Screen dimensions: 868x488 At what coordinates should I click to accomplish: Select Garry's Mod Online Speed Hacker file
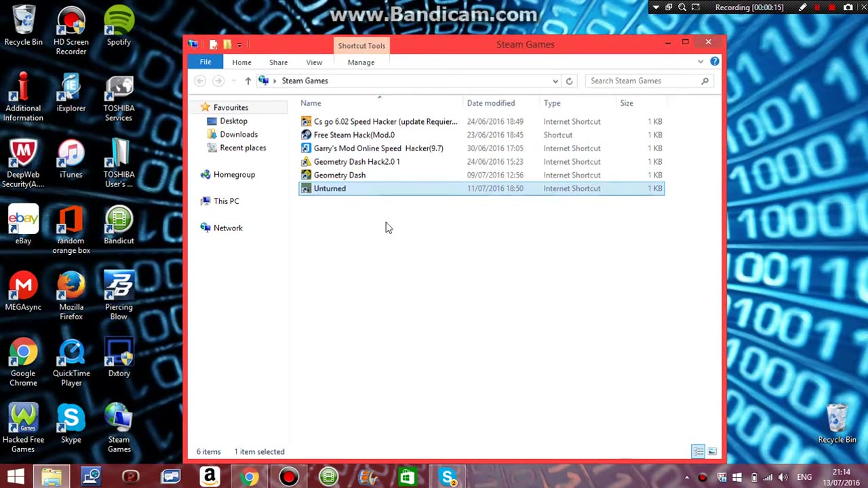[481, 148]
